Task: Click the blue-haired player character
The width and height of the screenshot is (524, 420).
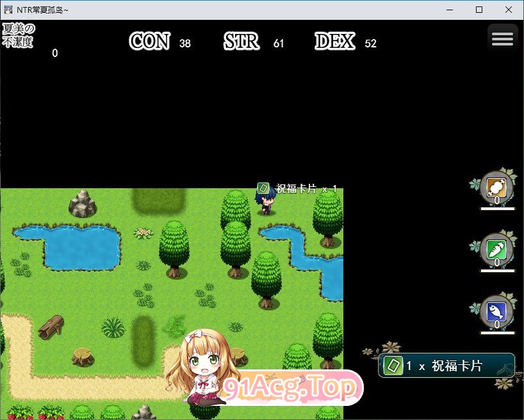Action: (x=266, y=202)
